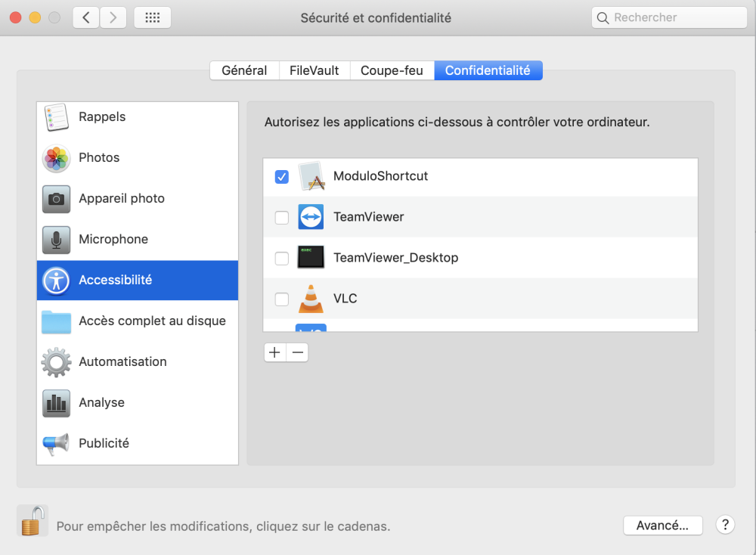Click the Analyse bar chart icon
The image size is (756, 555).
[56, 403]
